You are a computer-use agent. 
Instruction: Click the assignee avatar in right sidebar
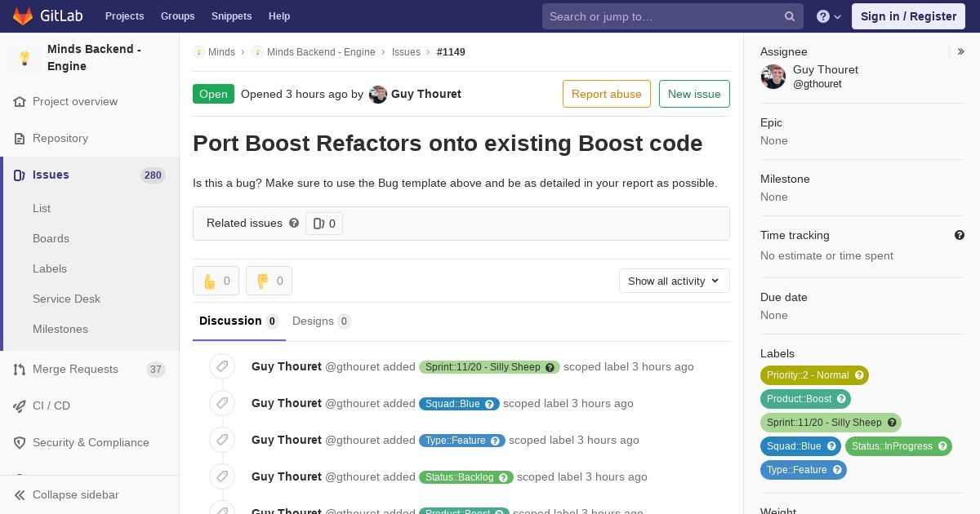773,77
